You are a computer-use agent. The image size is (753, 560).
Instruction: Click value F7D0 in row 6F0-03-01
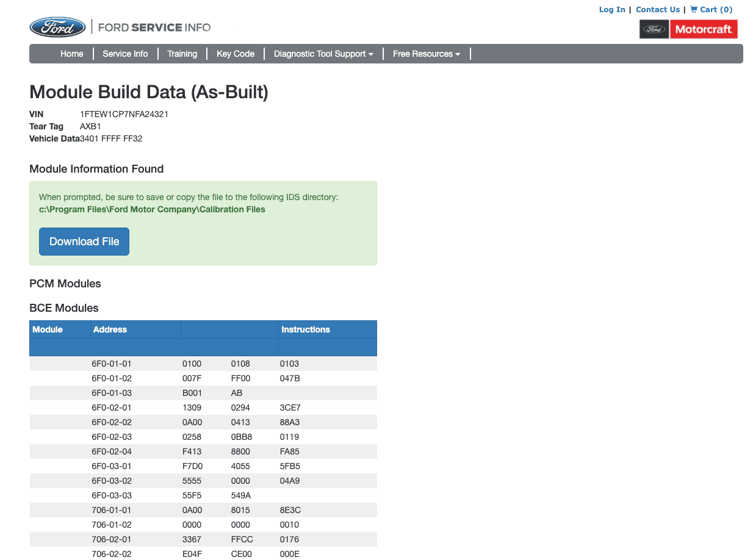(x=192, y=466)
